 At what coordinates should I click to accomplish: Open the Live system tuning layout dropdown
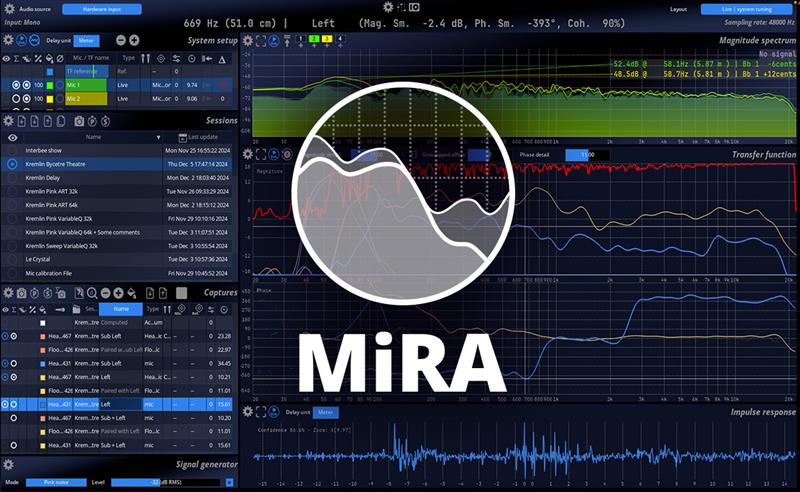point(746,9)
